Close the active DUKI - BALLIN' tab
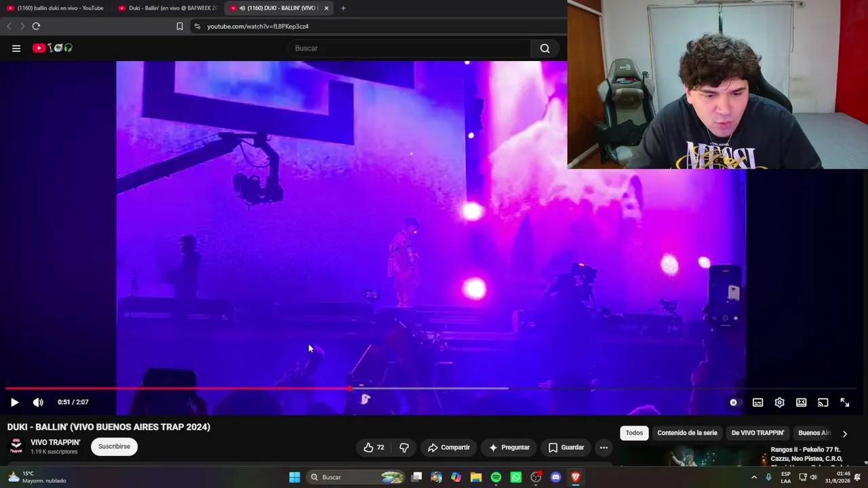The height and width of the screenshot is (488, 868). (327, 8)
